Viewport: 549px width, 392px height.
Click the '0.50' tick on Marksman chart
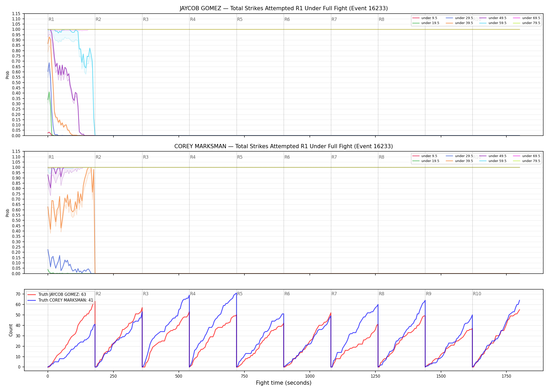(16, 221)
